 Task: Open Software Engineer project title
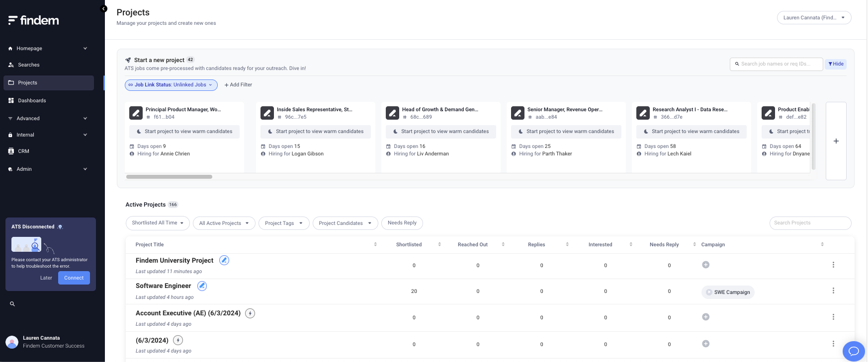coord(164,286)
